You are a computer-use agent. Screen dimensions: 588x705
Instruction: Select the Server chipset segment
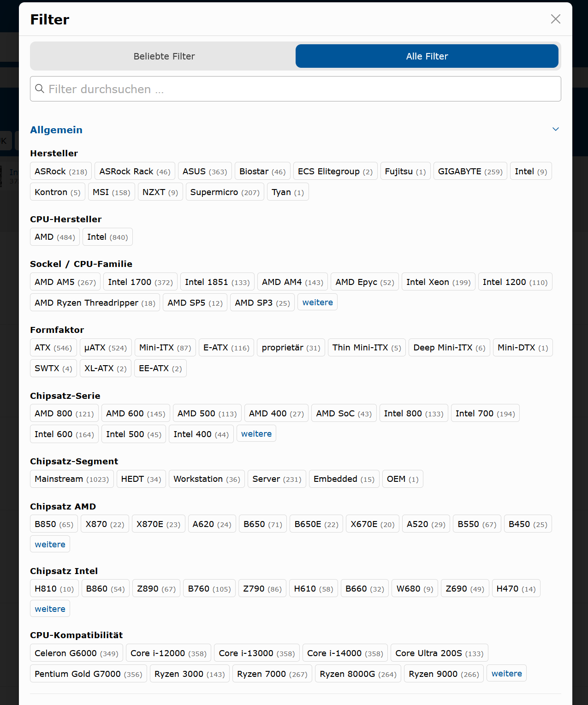(x=277, y=479)
